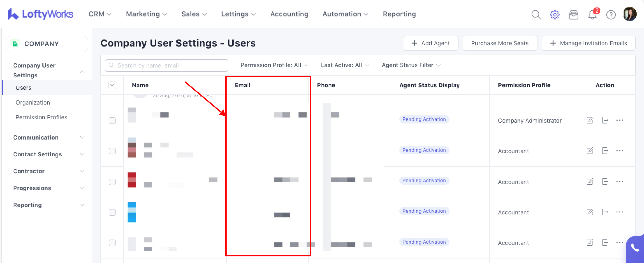The width and height of the screenshot is (644, 263).
Task: Click the help question mark icon
Action: click(x=611, y=15)
